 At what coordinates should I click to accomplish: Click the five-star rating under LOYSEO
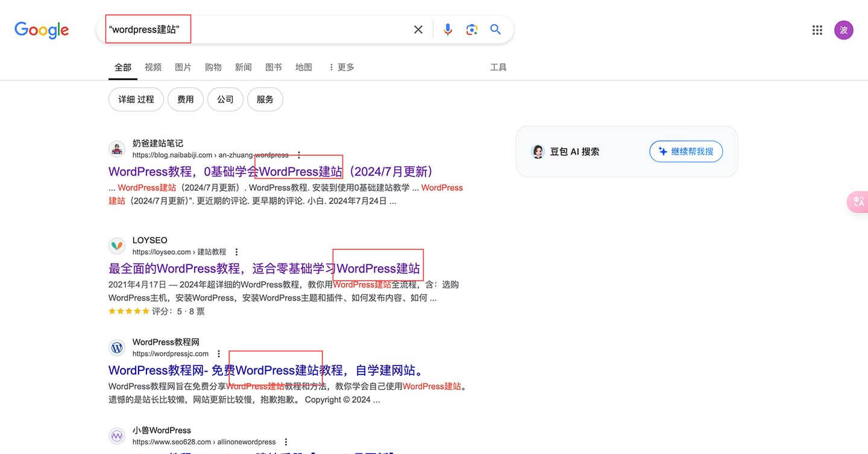(128, 311)
